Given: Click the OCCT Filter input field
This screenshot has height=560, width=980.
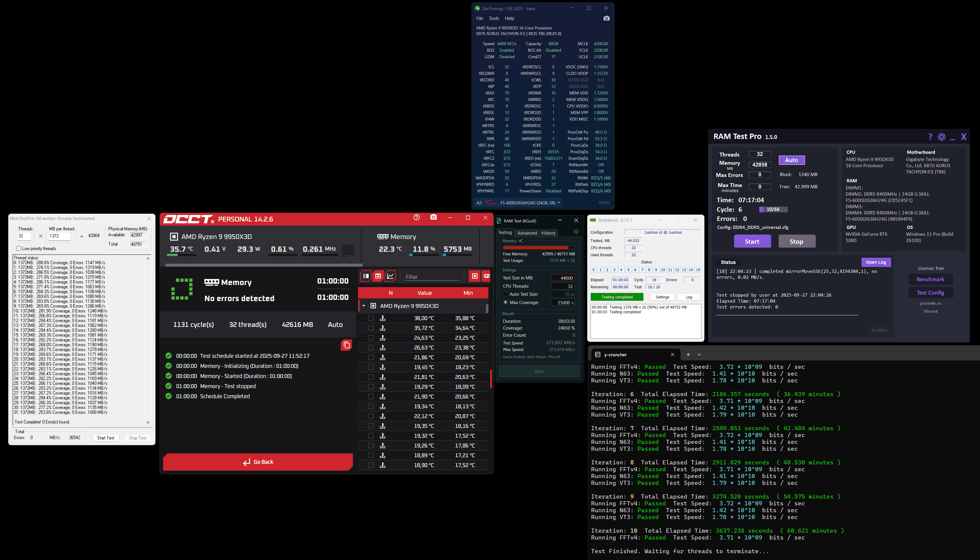Looking at the screenshot, I should pyautogui.click(x=432, y=276).
